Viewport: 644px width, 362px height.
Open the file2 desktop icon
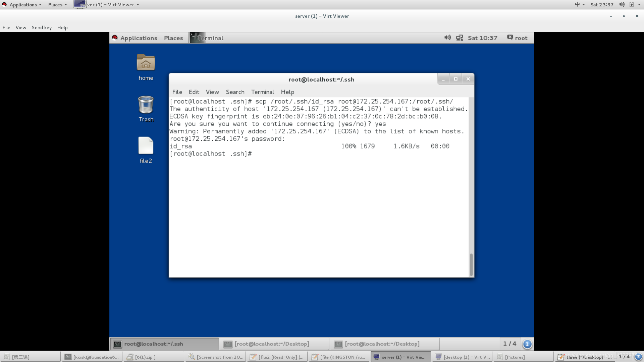point(146,145)
